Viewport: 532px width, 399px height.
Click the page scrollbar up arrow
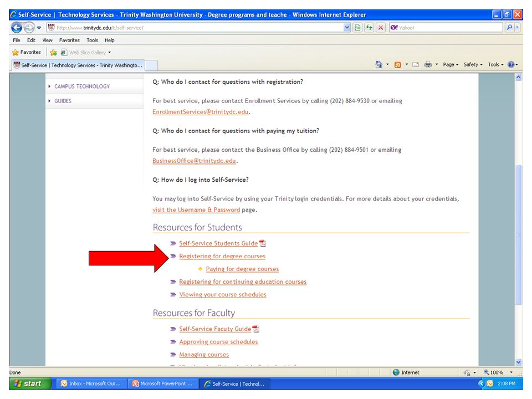point(518,78)
